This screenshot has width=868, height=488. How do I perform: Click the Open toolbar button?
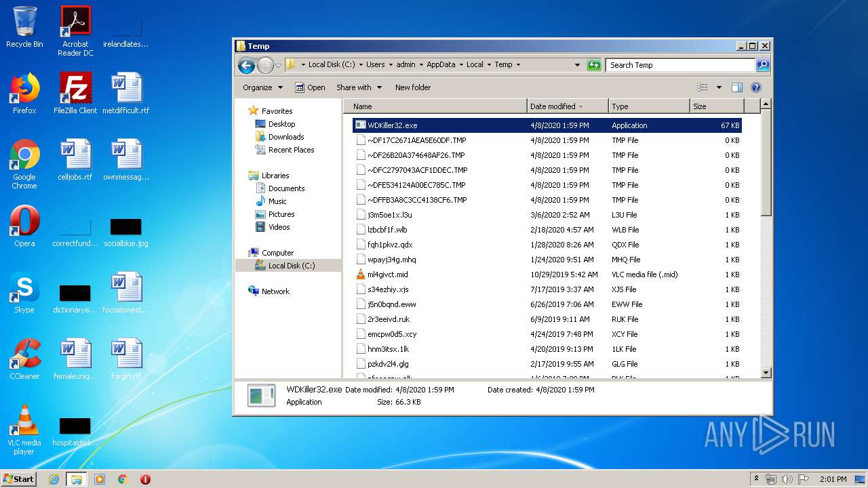point(310,87)
